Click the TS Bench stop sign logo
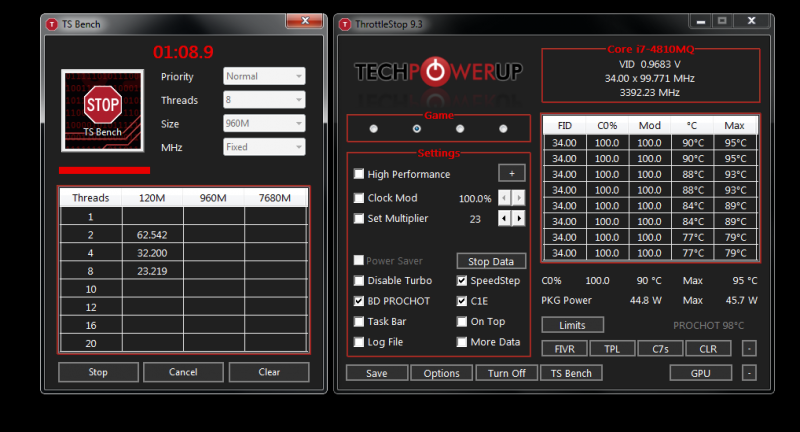The height and width of the screenshot is (432, 800). click(103, 111)
